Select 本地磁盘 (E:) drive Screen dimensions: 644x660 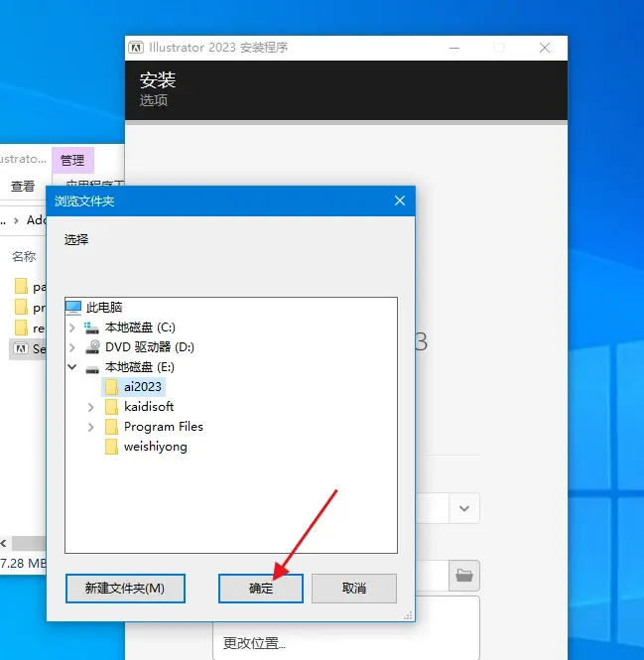click(x=139, y=367)
